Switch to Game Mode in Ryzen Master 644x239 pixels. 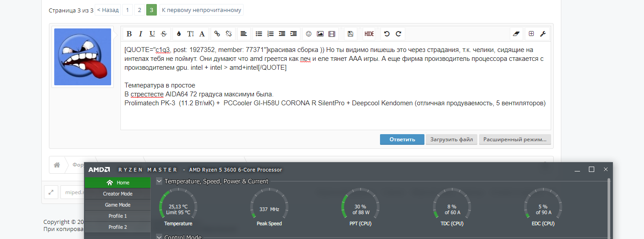point(117,205)
